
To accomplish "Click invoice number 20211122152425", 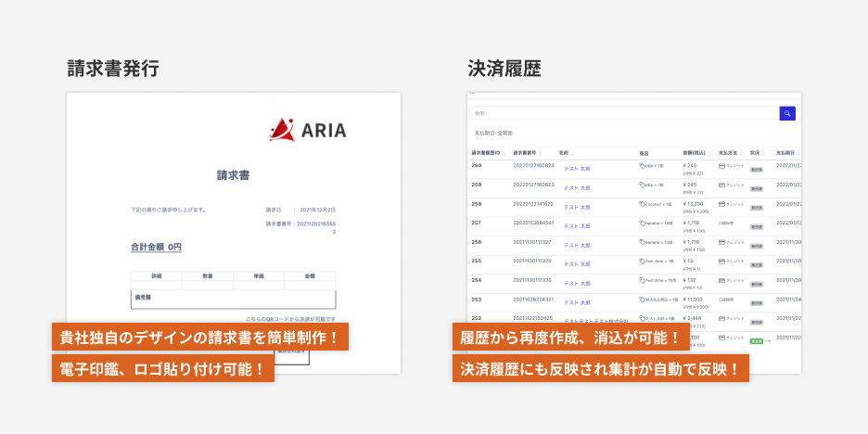I will (x=533, y=318).
